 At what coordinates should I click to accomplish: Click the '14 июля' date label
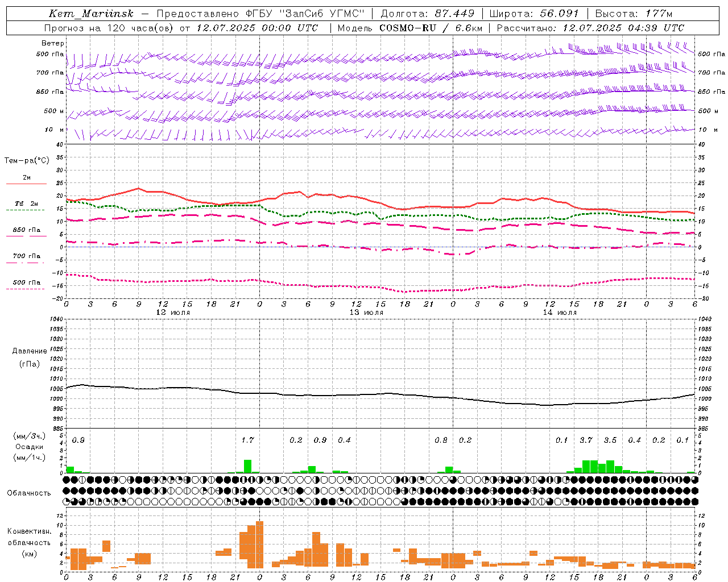560,313
